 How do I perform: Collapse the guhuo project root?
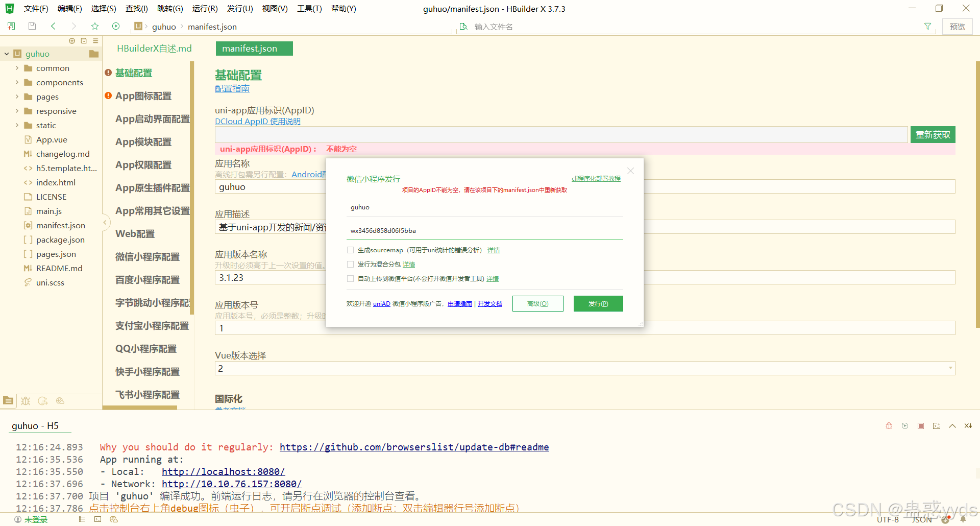7,54
